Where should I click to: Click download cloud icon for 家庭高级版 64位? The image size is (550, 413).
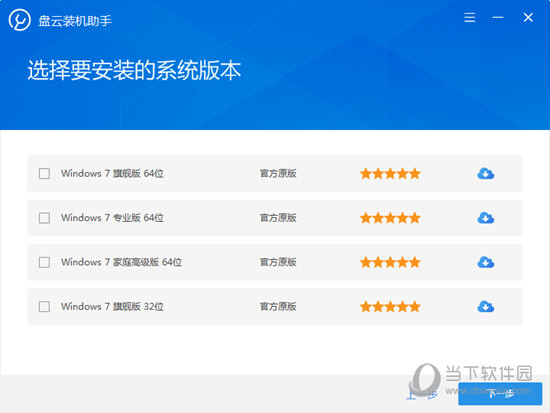pos(486,262)
